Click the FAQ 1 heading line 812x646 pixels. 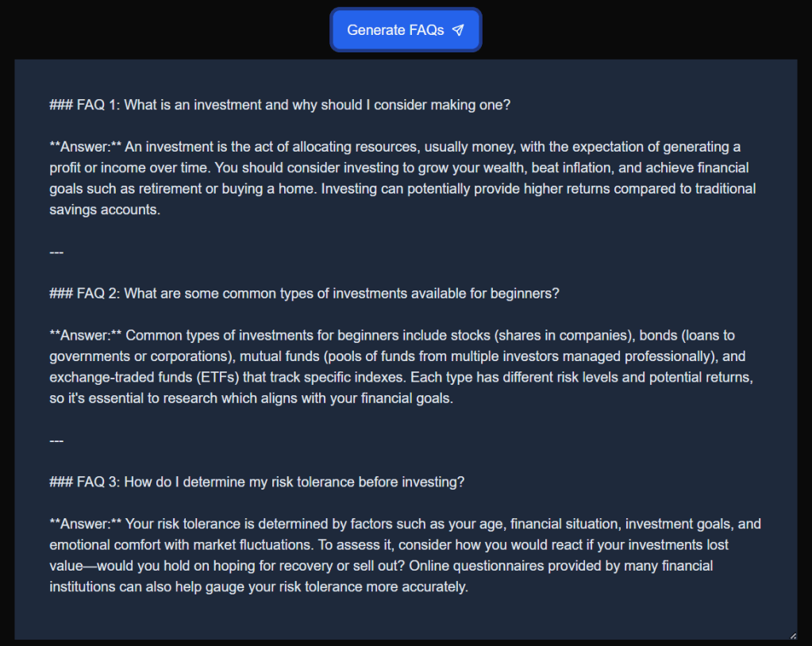279,105
